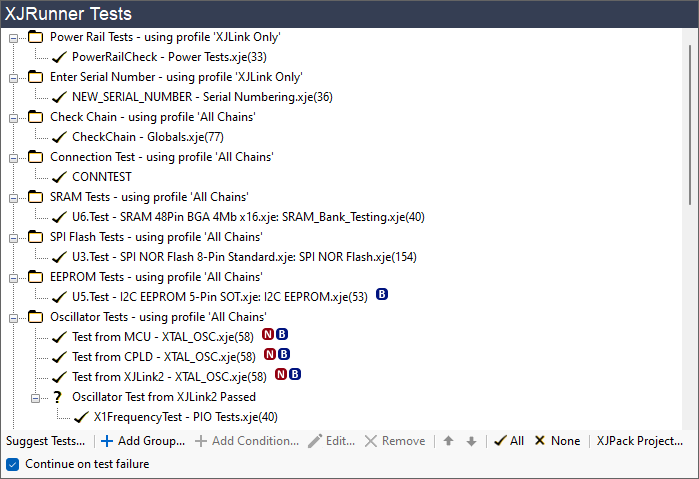Click the B badge beside Test from XJLink2
This screenshot has height=479, width=699.
pos(295,376)
